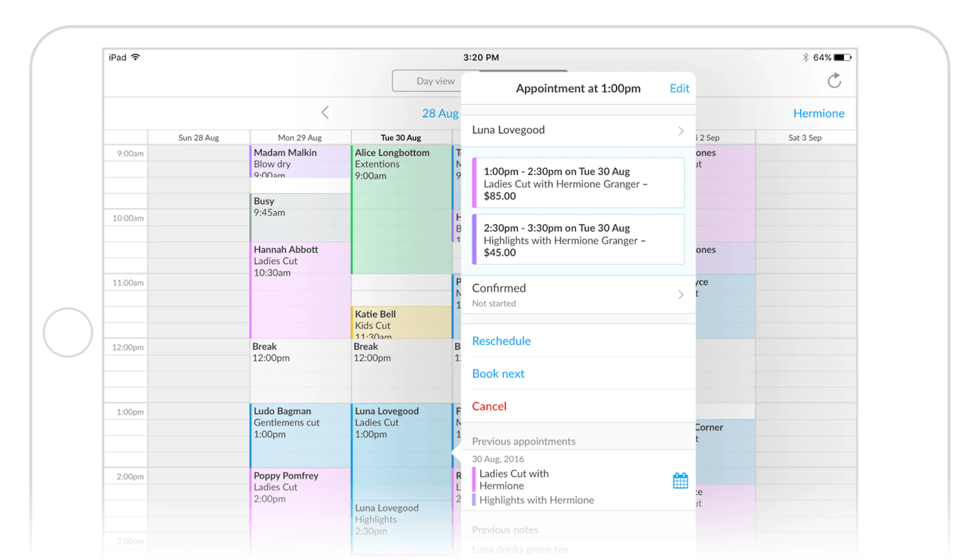Select Book next option
The height and width of the screenshot is (560, 980).
click(x=498, y=373)
